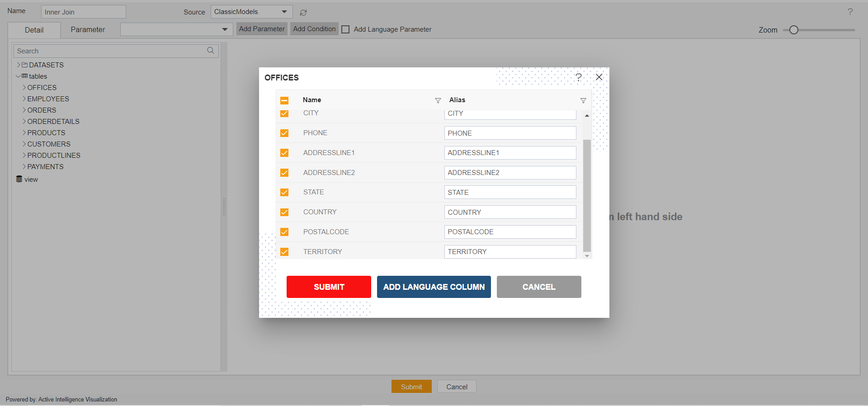This screenshot has width=868, height=406.
Task: Expand the ORDERS table node
Action: (x=24, y=110)
